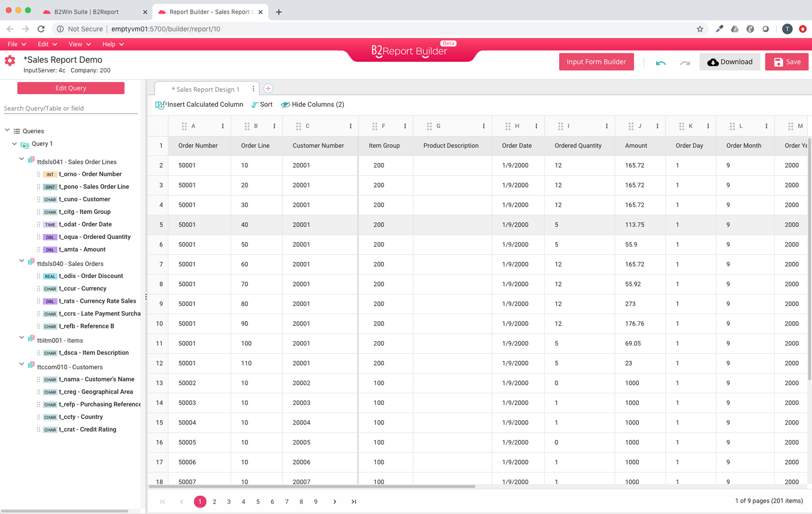
Task: Go to page 2
Action: tap(215, 502)
